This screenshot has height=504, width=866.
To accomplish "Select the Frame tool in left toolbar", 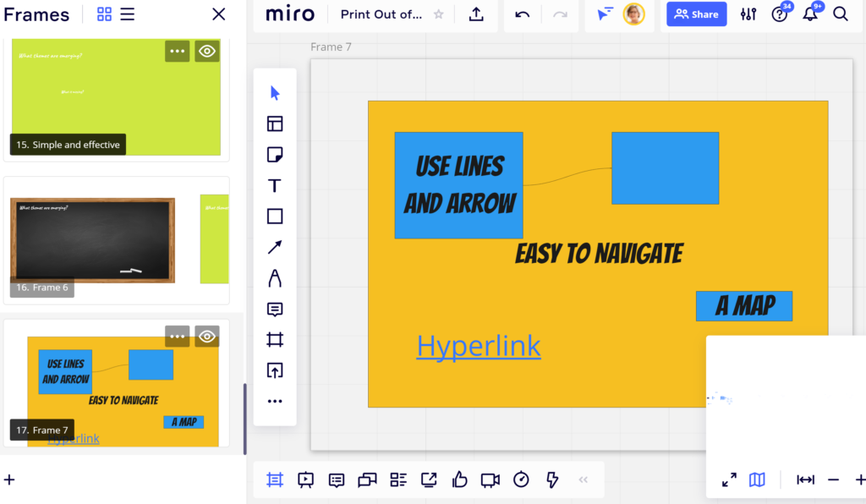I will (275, 339).
